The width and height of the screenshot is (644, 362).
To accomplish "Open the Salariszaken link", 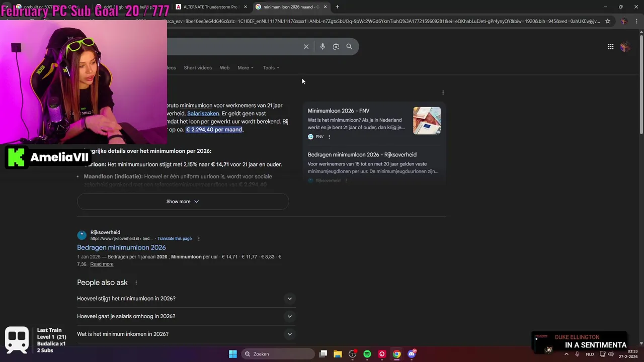I will [x=203, y=114].
